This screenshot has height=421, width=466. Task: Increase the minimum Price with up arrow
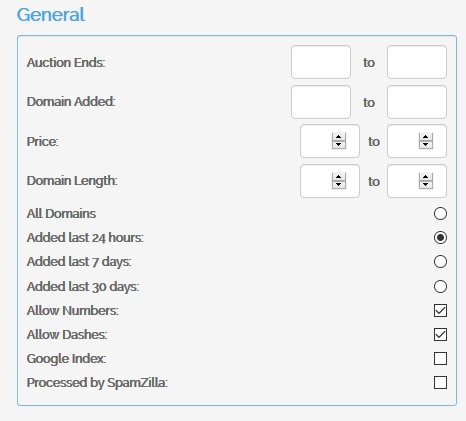click(339, 137)
